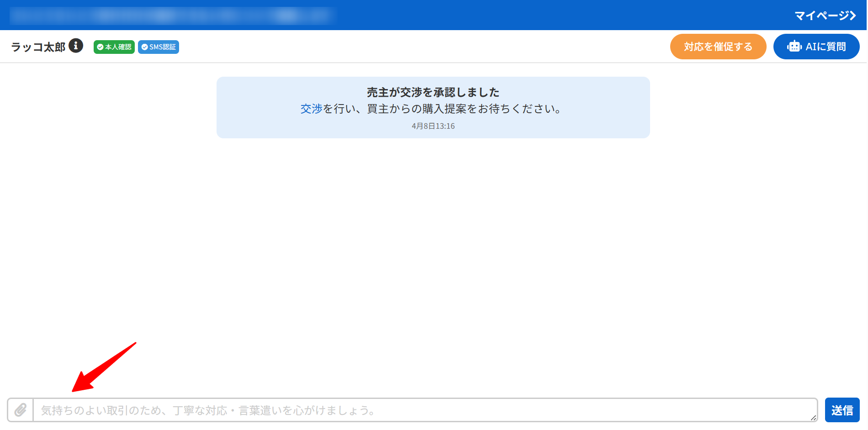868x430 pixels.
Task: Click the chevron arrow next to マイページ
Action: (x=852, y=16)
